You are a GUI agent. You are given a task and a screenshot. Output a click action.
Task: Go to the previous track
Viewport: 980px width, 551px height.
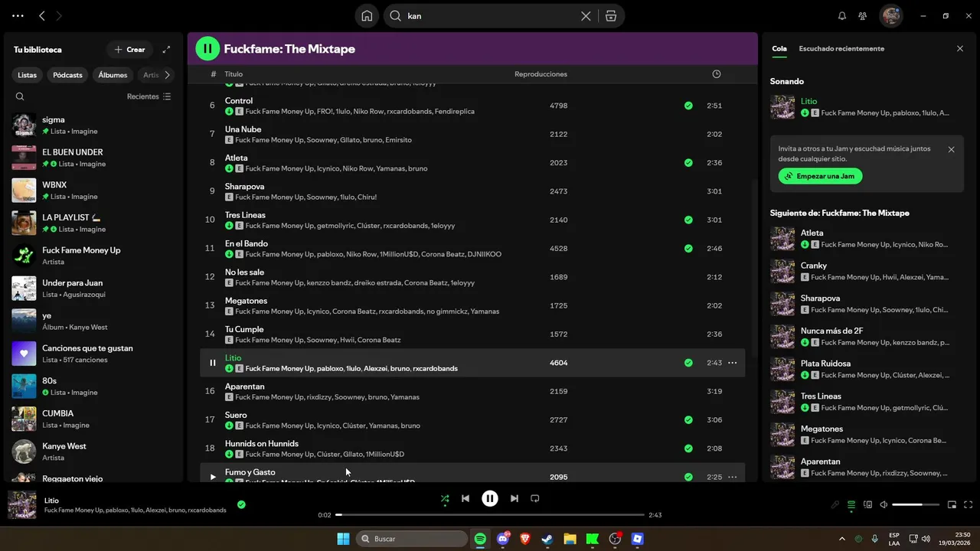[465, 498]
